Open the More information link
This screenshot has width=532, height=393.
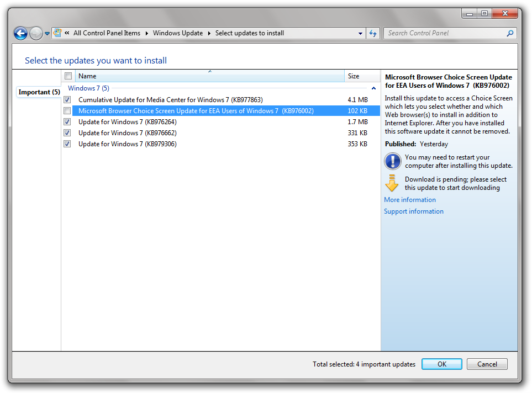point(410,200)
